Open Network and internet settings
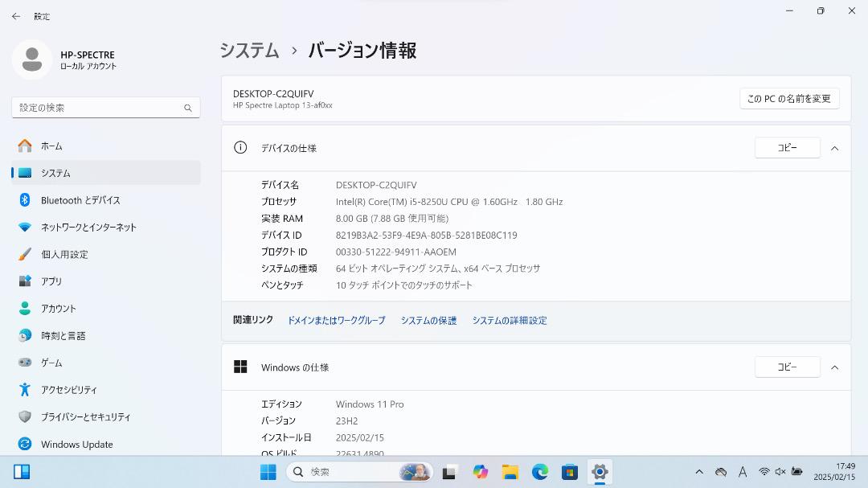This screenshot has width=868, height=488. coord(106,227)
